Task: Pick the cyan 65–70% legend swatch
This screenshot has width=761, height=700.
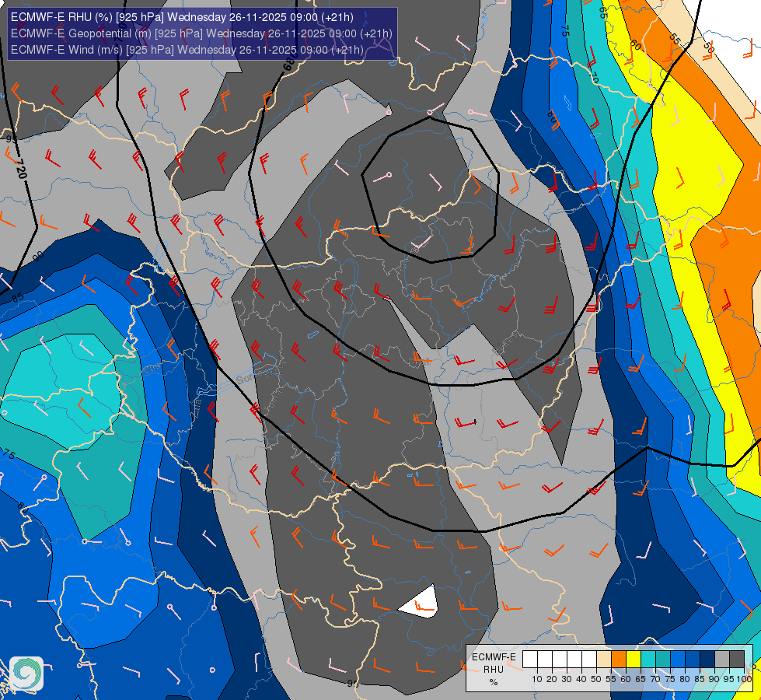Action: (x=648, y=660)
